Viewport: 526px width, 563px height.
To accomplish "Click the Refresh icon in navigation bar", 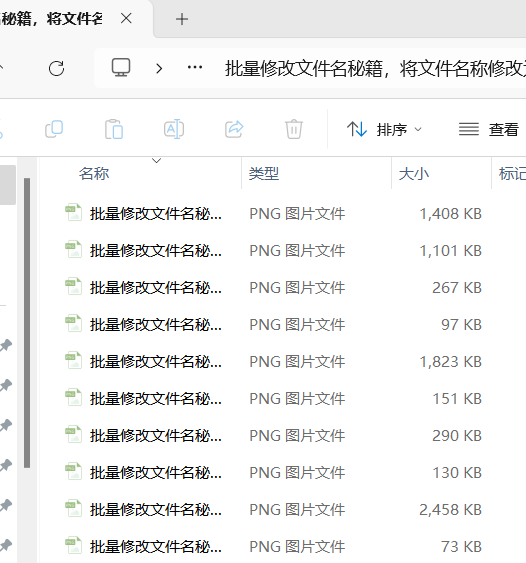I will [x=56, y=68].
